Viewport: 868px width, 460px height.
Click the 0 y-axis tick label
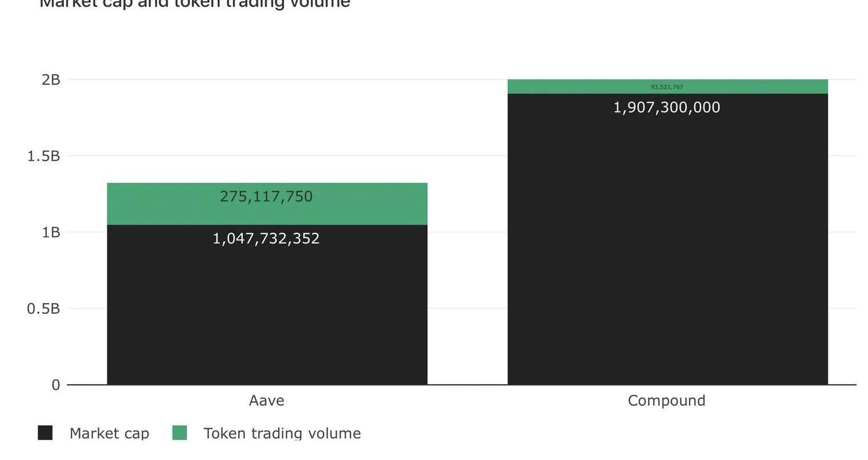[x=55, y=385]
